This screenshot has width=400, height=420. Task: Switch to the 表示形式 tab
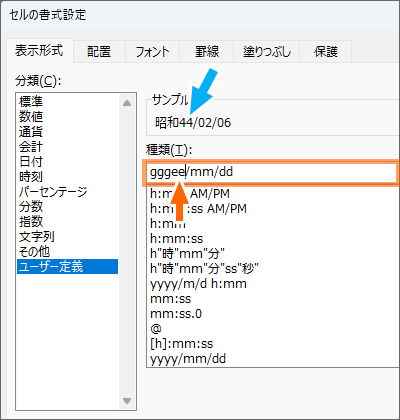click(x=39, y=51)
